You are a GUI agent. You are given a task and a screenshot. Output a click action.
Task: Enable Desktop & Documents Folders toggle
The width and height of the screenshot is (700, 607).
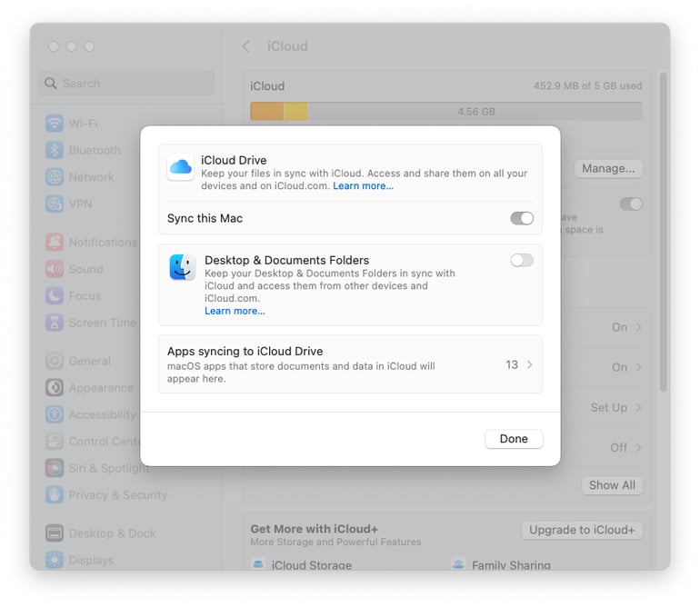pyautogui.click(x=522, y=260)
